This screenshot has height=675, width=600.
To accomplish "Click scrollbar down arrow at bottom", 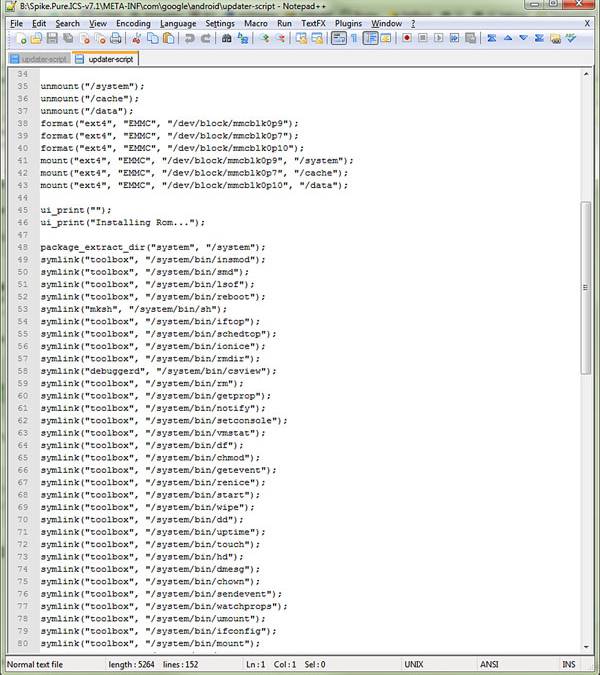I will point(586,647).
